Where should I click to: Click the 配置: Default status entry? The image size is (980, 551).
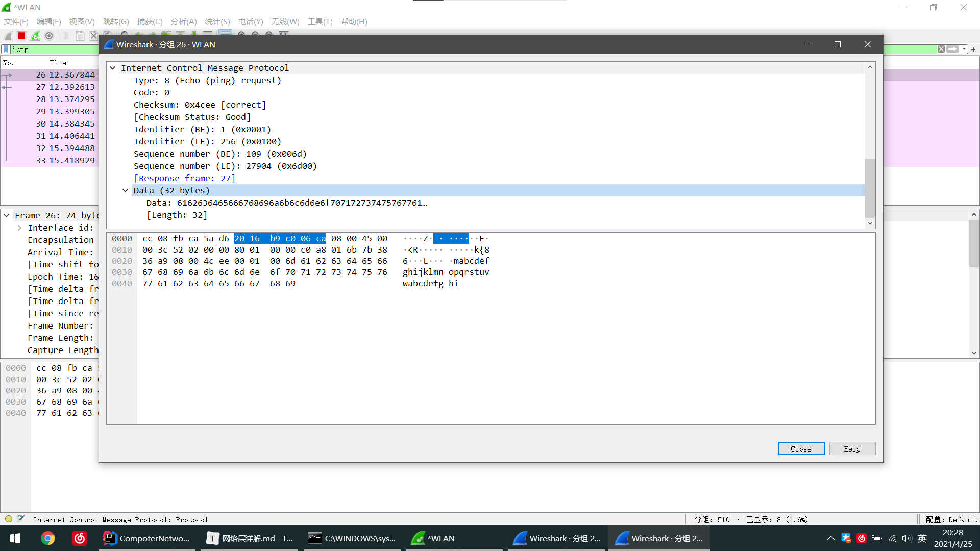[951, 519]
